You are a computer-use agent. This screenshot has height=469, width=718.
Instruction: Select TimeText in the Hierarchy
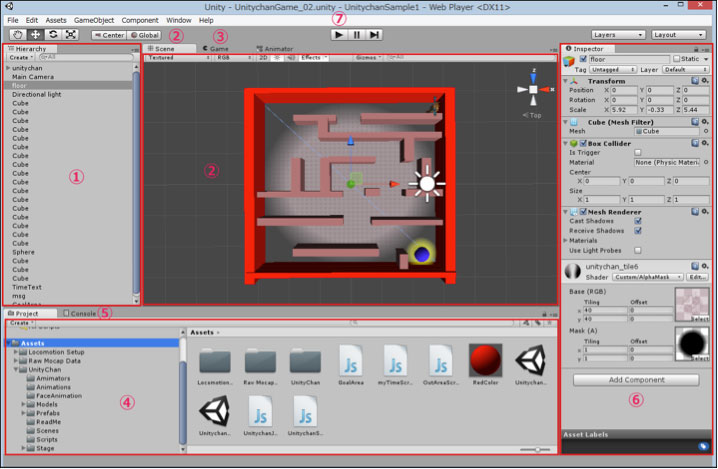27,287
